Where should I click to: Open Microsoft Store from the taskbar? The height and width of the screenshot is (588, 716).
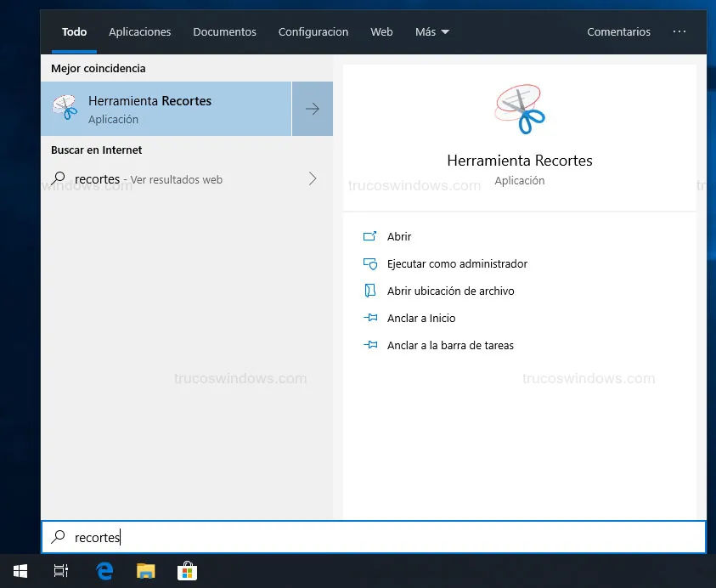click(x=187, y=572)
